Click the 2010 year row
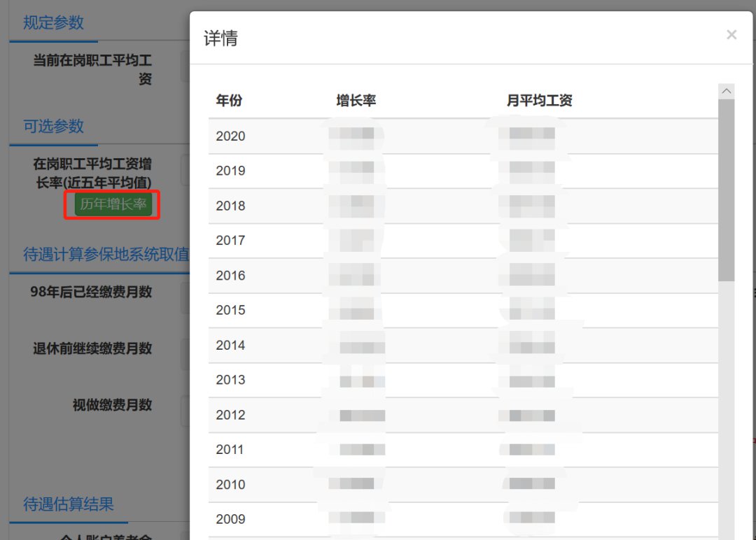The image size is (756, 540). [230, 485]
